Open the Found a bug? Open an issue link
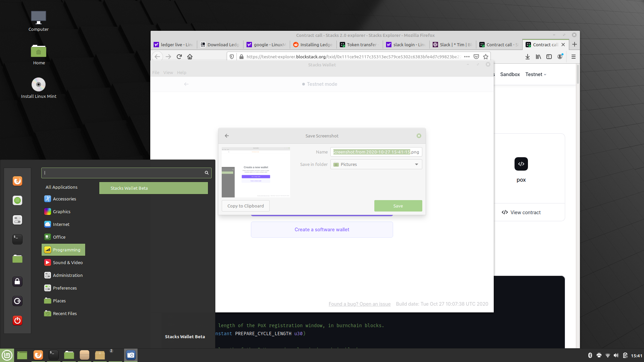644x362 pixels. [x=360, y=304]
